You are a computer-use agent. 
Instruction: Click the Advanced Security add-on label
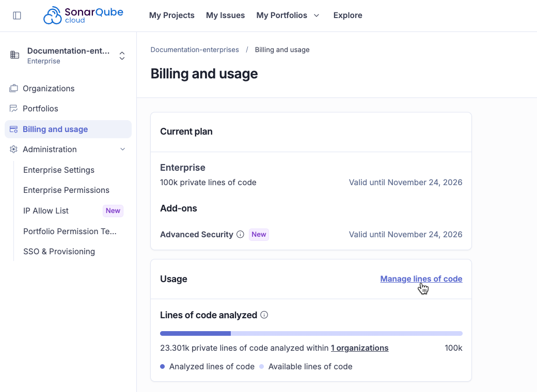(x=197, y=234)
